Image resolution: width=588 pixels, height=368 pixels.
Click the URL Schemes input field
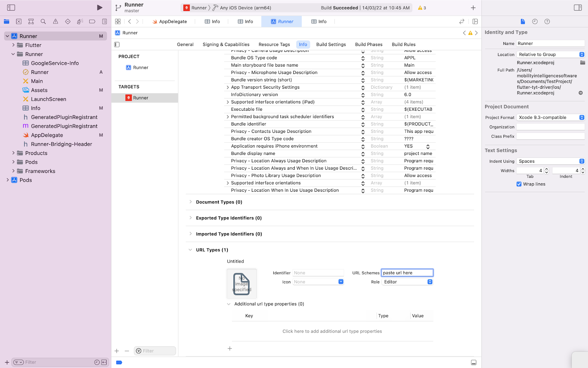407,272
